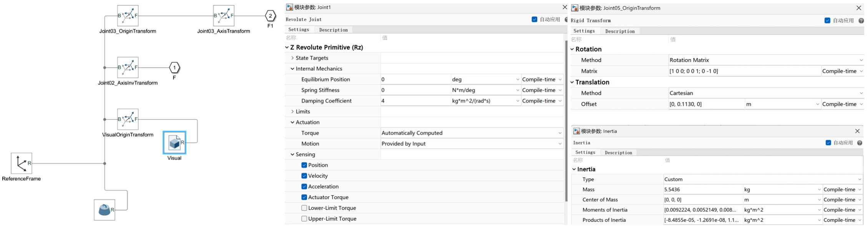Expand the Limits section
Image resolution: width=868 pixels, height=226 pixels.
click(292, 111)
